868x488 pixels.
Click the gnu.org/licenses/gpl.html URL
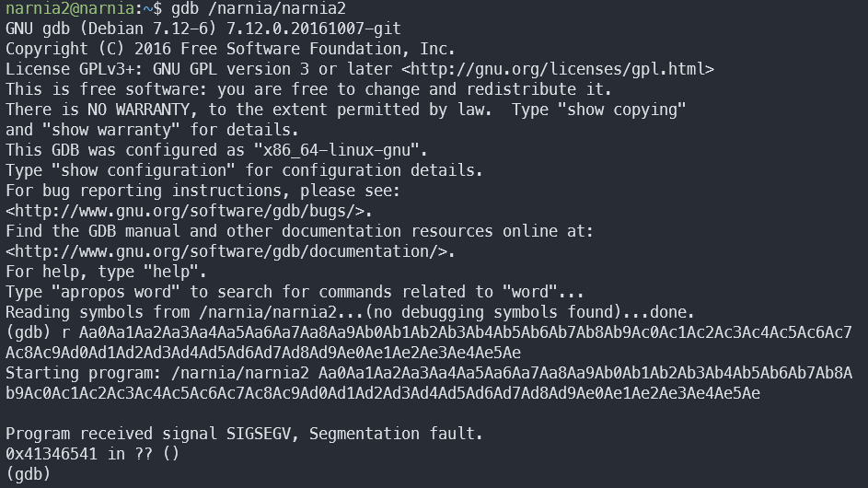tap(558, 69)
